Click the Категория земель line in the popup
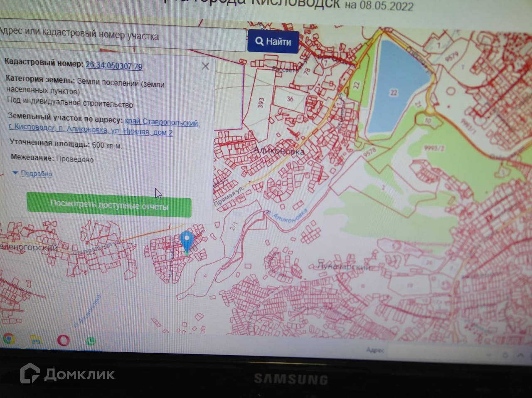Image resolution: width=532 pixels, height=398 pixels. coord(85,85)
